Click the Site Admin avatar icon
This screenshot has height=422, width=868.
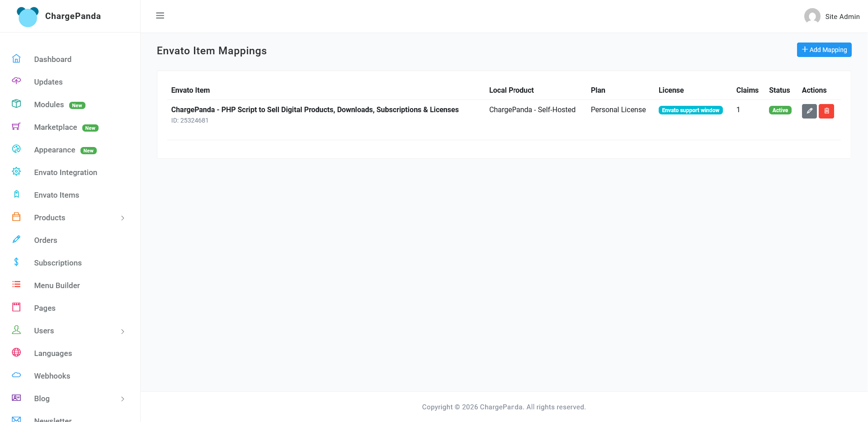[812, 16]
